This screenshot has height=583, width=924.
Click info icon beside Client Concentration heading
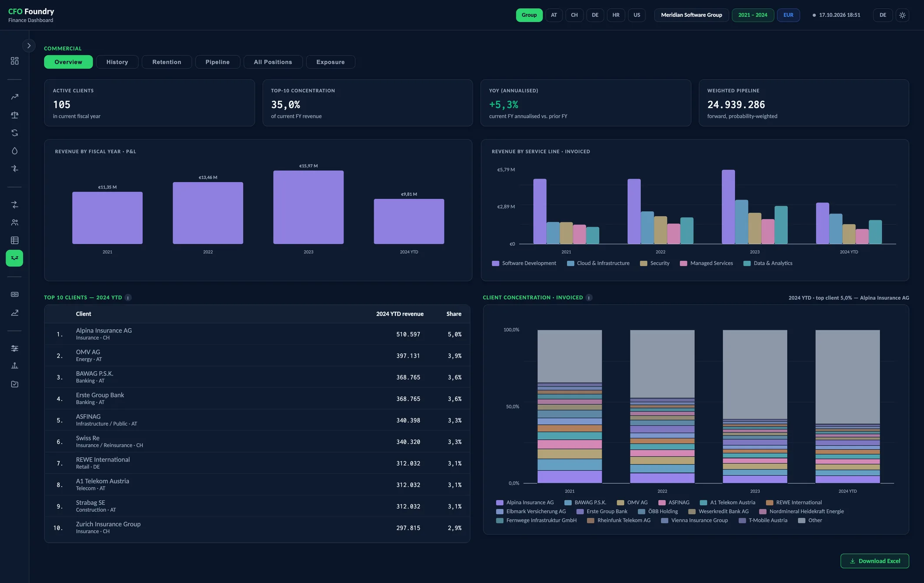(x=589, y=297)
